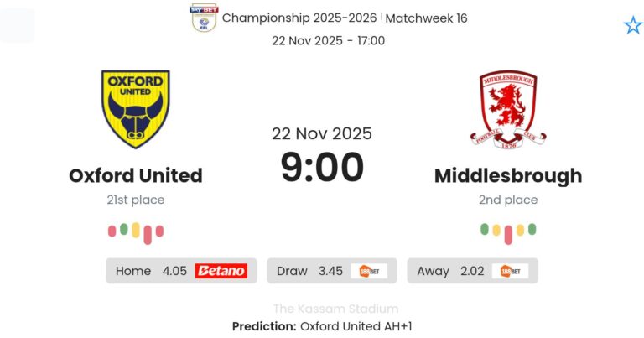Select Oxford United's yellow form indicator

pyautogui.click(x=136, y=231)
